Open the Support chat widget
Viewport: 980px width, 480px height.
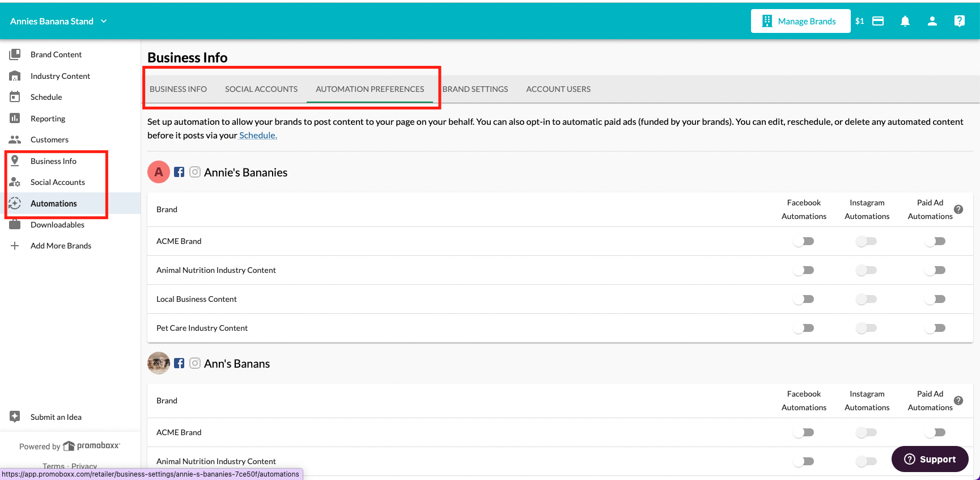tap(930, 459)
